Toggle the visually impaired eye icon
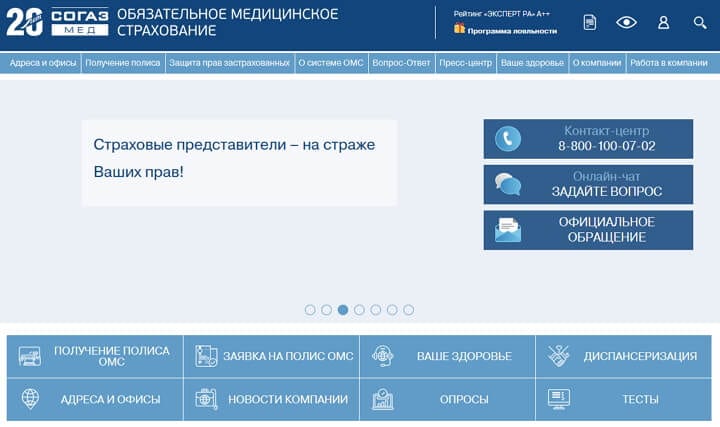This screenshot has width=720, height=427. tap(626, 22)
